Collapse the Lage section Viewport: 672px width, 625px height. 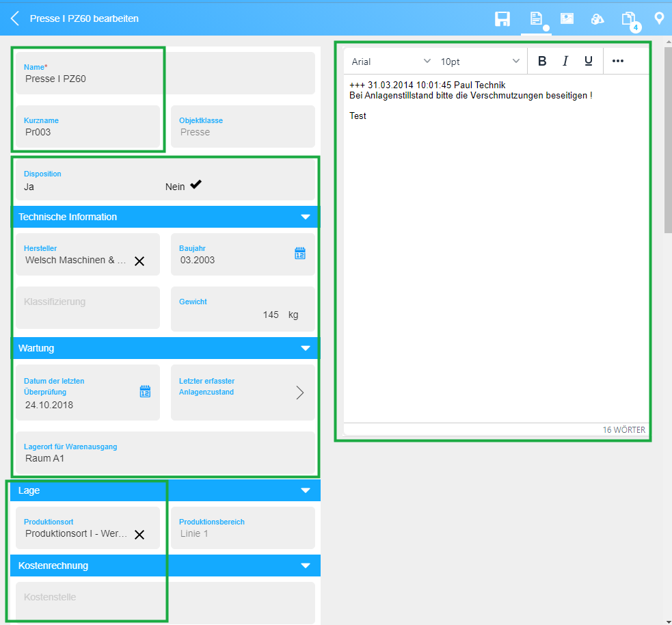305,490
